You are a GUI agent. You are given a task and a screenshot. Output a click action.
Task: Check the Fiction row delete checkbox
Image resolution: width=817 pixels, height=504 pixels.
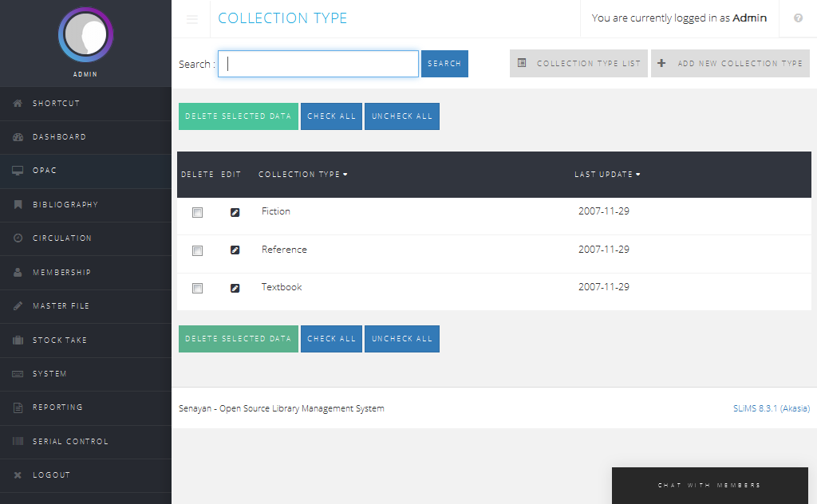coord(198,213)
